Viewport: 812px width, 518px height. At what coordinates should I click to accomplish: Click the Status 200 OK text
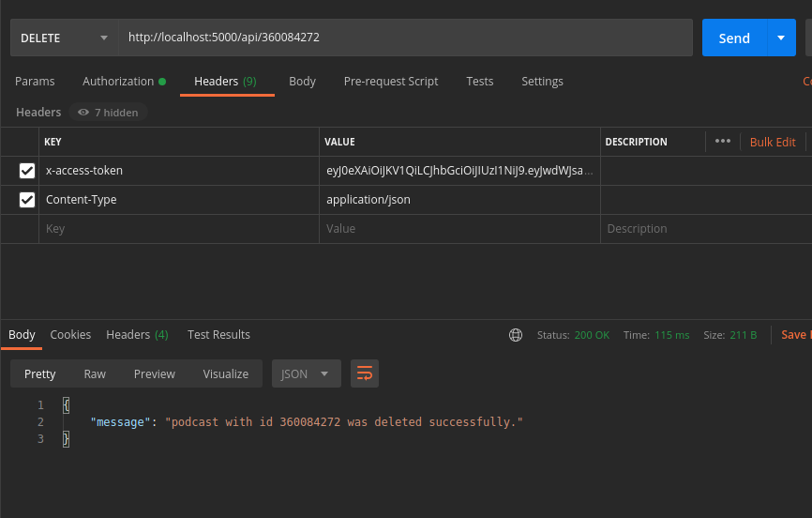pyautogui.click(x=573, y=335)
